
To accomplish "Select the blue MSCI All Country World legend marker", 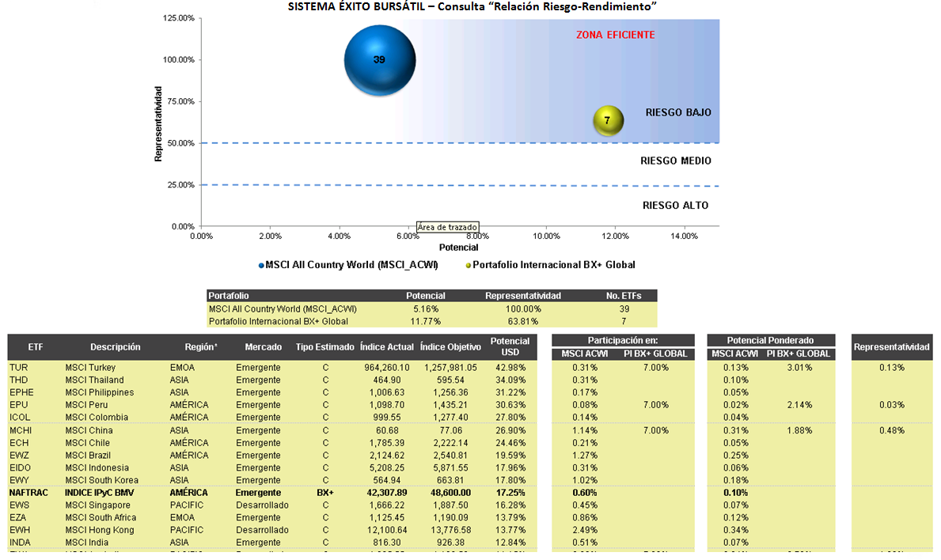I will 261,266.
